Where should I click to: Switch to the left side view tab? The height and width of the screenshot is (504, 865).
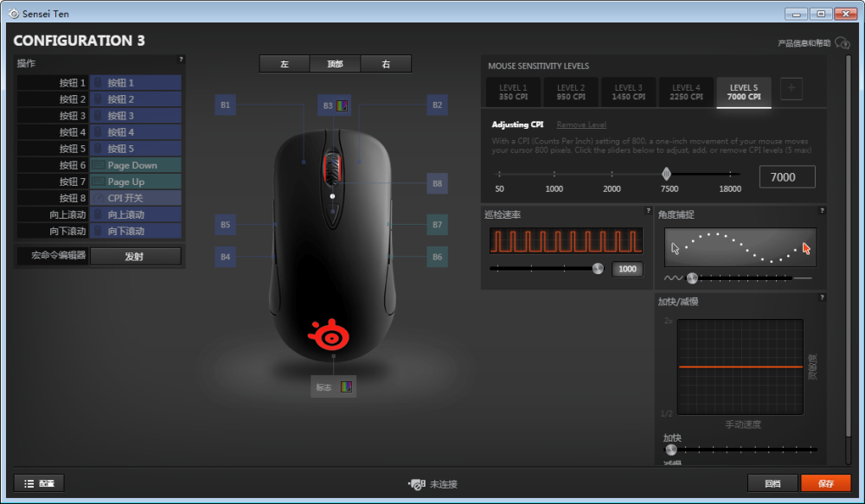(x=285, y=64)
